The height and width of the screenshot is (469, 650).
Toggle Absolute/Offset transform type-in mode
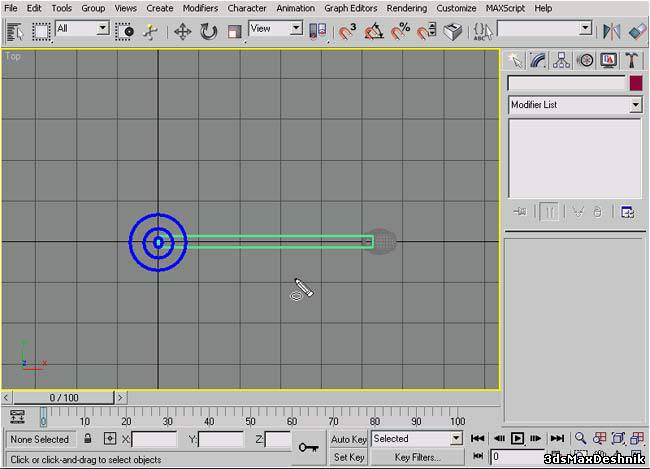click(x=110, y=438)
